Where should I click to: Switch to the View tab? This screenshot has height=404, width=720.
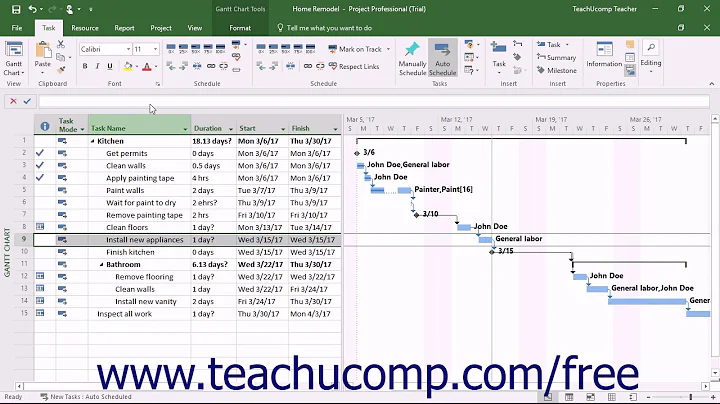(195, 28)
